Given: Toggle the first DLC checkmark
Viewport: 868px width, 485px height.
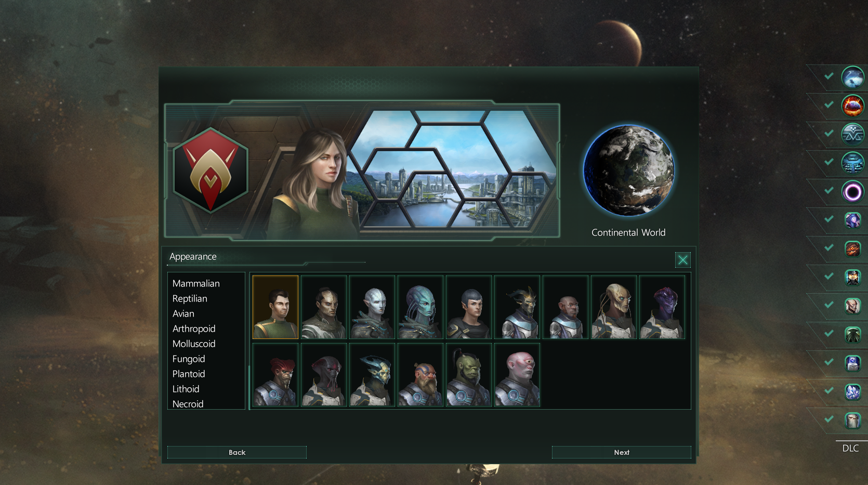Looking at the screenshot, I should pyautogui.click(x=829, y=76).
